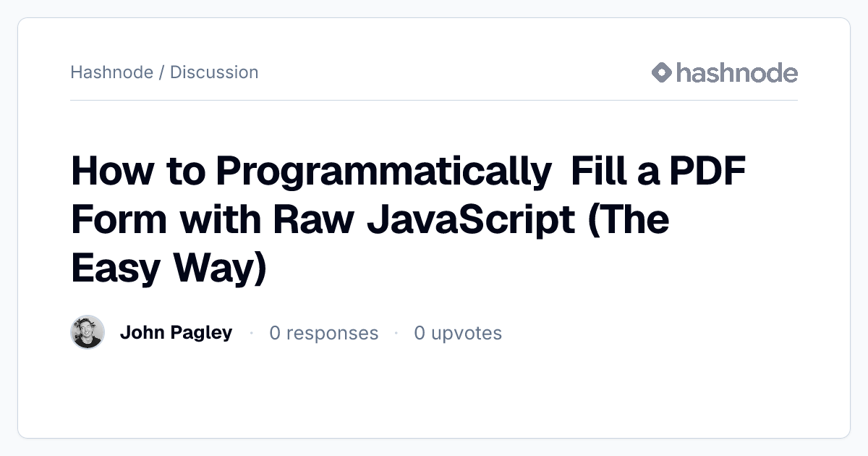Click the word "upvotes" in the meta row
Viewport: 868px width, 456px height.
click(467, 334)
